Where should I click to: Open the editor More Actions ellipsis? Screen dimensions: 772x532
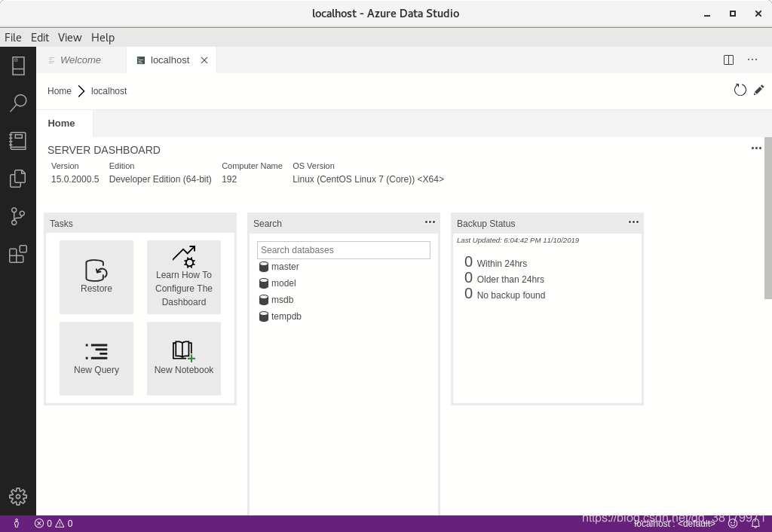[752, 60]
